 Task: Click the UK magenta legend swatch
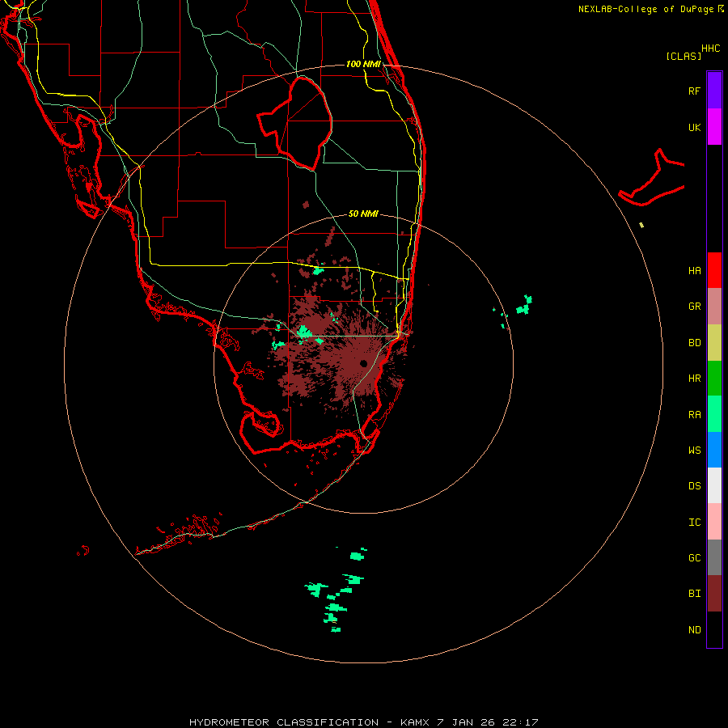tap(714, 127)
